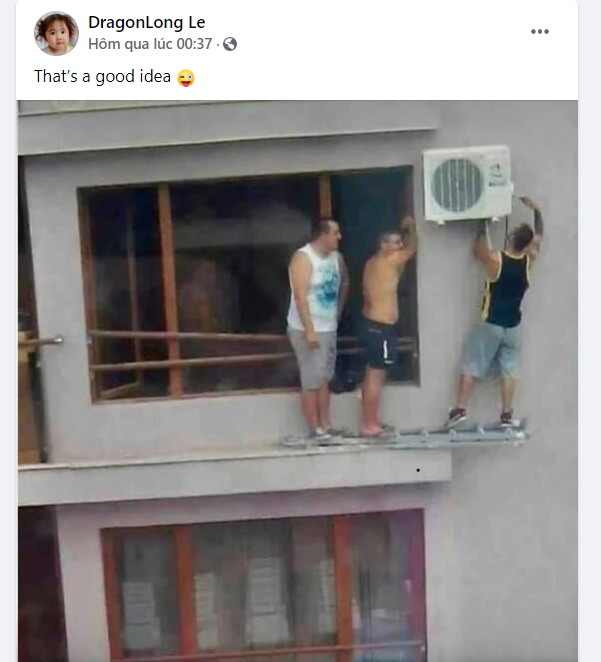Click the air conditioner unit in the photo

468,184
